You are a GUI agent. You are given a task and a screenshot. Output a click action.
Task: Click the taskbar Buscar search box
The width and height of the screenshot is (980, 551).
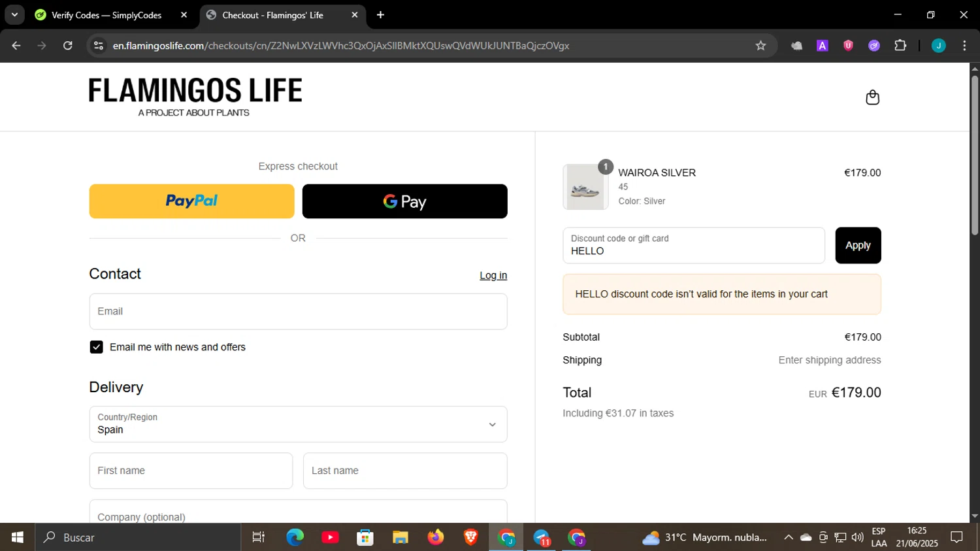pyautogui.click(x=138, y=537)
